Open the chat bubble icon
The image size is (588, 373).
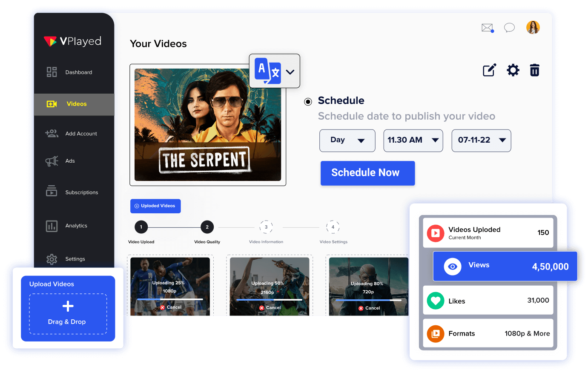(x=509, y=27)
